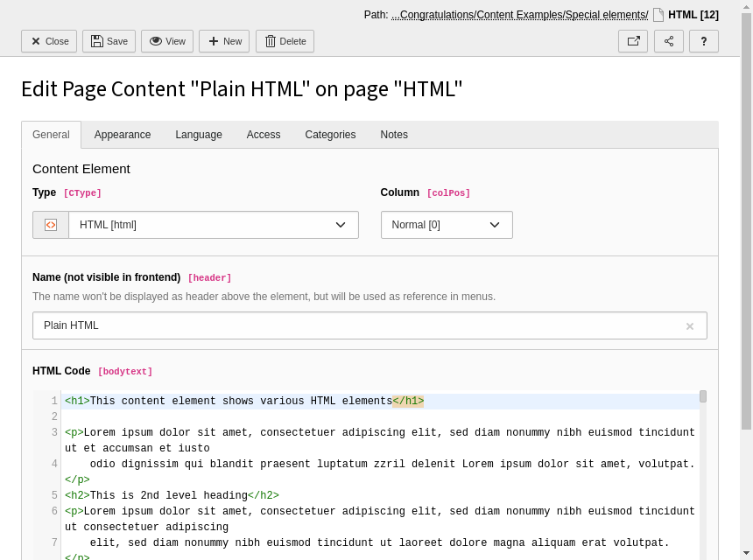The height and width of the screenshot is (560, 753).
Task: Create a New content element
Action: click(x=223, y=41)
